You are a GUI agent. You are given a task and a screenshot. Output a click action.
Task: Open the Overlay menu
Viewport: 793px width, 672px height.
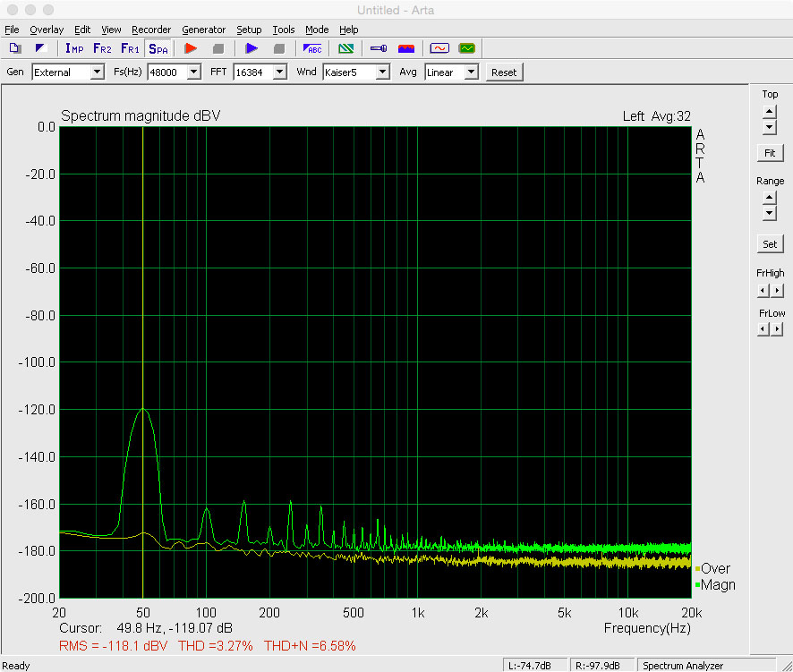click(x=47, y=30)
